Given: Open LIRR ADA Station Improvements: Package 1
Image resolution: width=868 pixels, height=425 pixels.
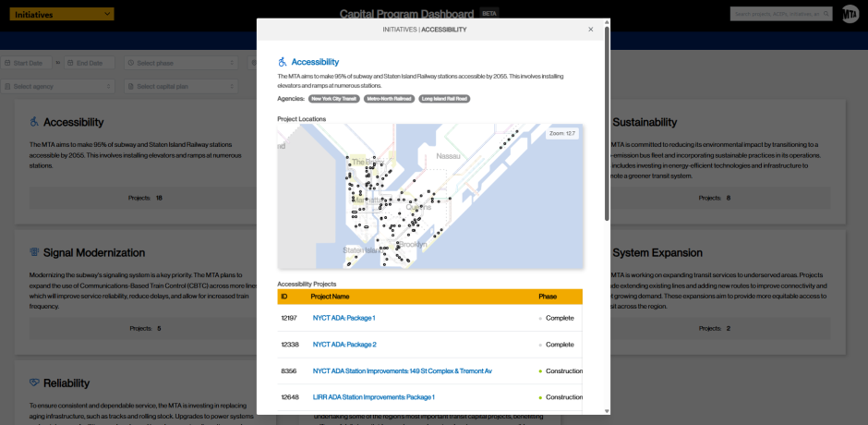Looking at the screenshot, I should pos(374,397).
